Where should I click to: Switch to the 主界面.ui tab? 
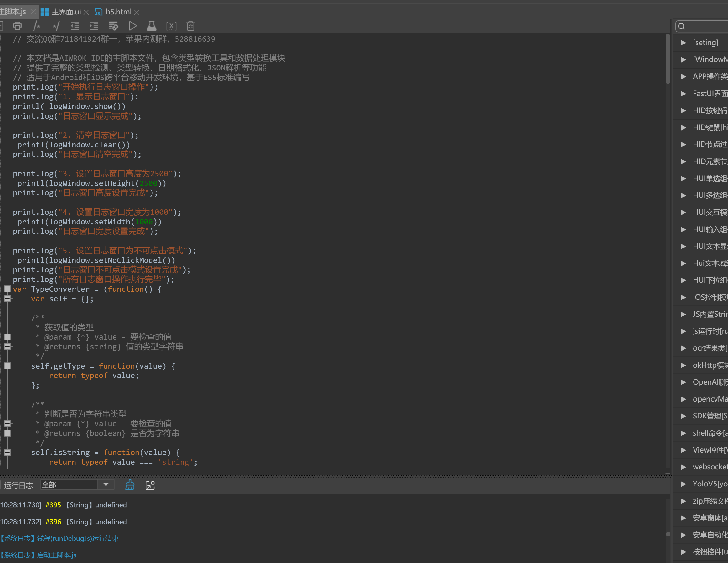[66, 12]
